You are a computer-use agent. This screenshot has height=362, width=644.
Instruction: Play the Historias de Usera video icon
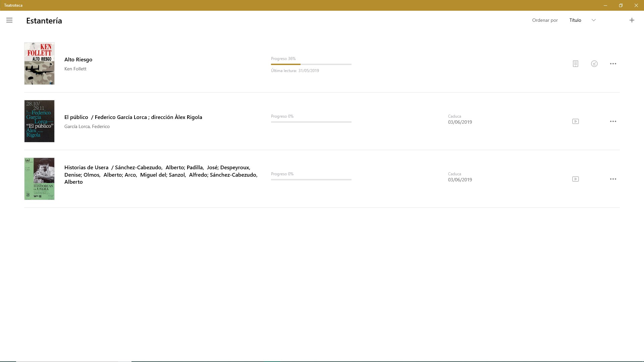pyautogui.click(x=575, y=179)
